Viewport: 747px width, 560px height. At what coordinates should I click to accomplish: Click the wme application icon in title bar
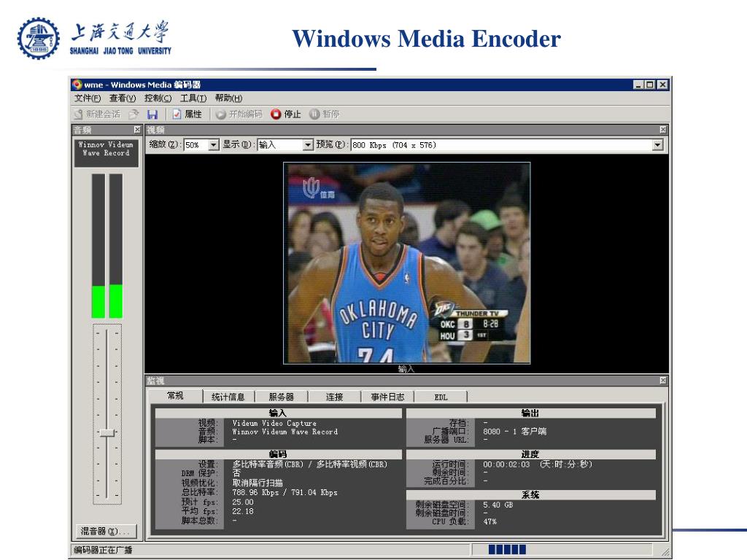(77, 85)
